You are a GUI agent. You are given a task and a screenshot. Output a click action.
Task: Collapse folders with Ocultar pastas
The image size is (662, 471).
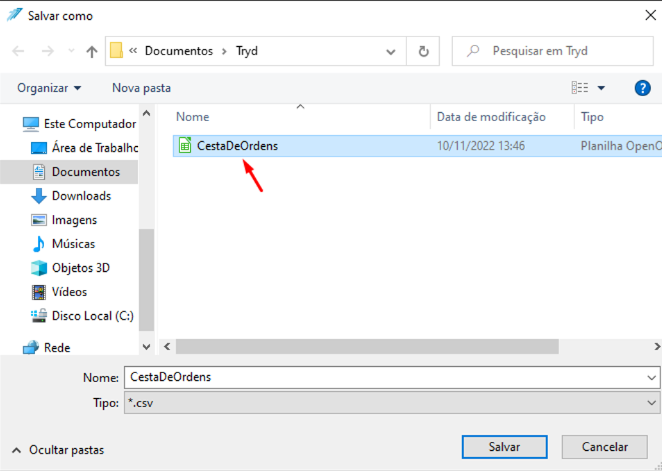tap(58, 450)
